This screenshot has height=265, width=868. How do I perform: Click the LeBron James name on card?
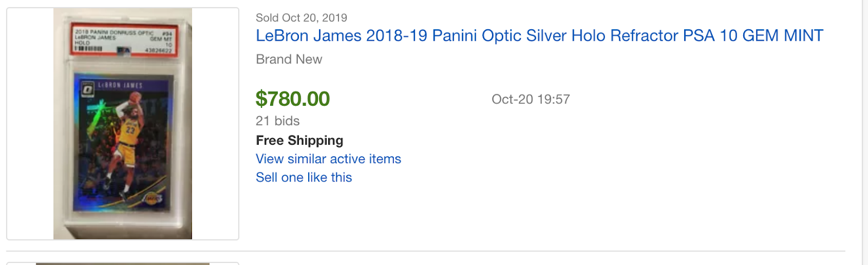(120, 86)
